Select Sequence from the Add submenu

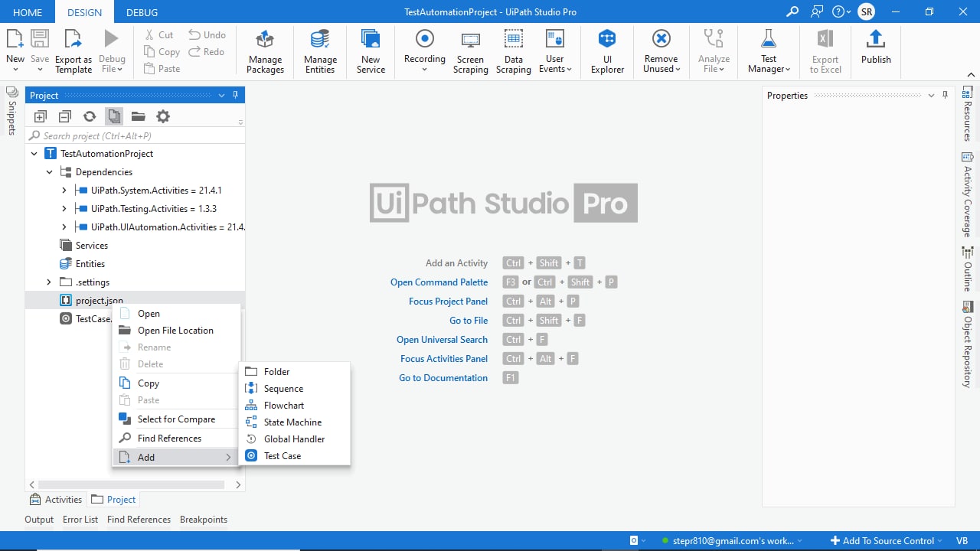(x=295, y=389)
